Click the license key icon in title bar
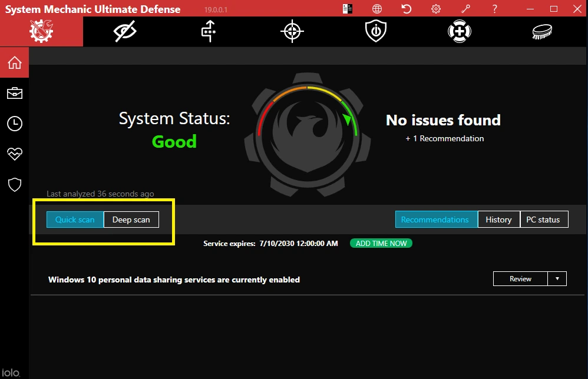Screen dimensions: 588x379 [x=465, y=9]
